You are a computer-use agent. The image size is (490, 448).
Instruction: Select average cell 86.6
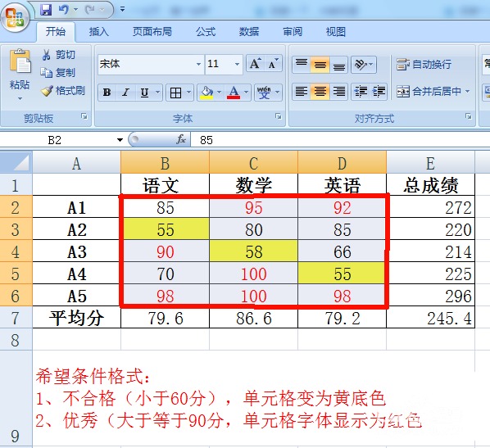click(x=254, y=318)
